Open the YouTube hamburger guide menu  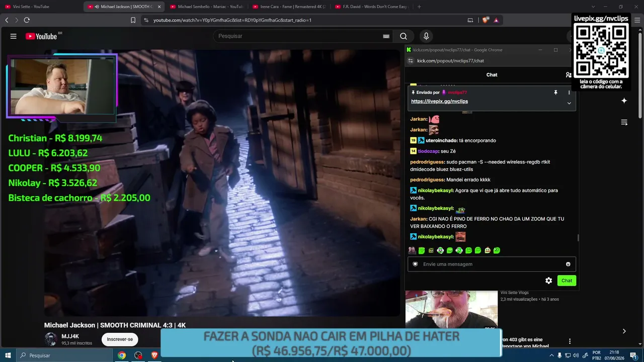pyautogui.click(x=14, y=36)
